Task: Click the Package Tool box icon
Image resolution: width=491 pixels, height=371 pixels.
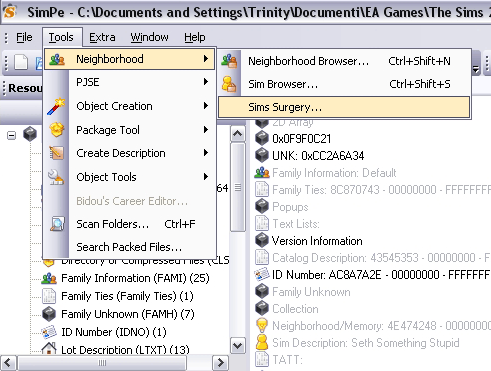Action: tap(57, 129)
